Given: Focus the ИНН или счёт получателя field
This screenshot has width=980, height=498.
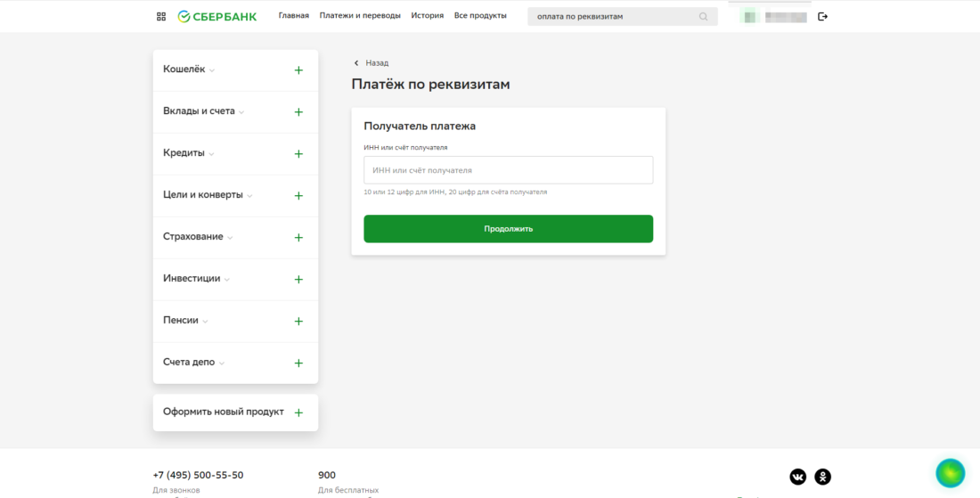Looking at the screenshot, I should [x=508, y=170].
